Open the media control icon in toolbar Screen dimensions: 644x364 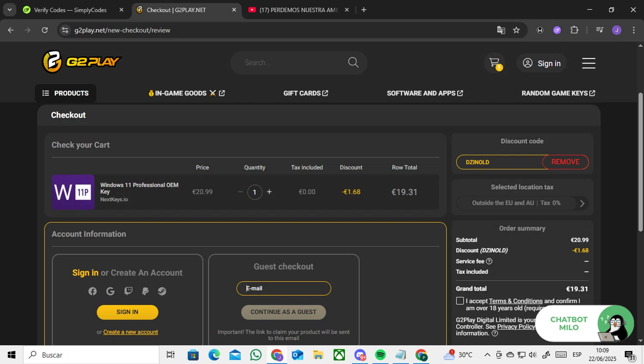[600, 30]
